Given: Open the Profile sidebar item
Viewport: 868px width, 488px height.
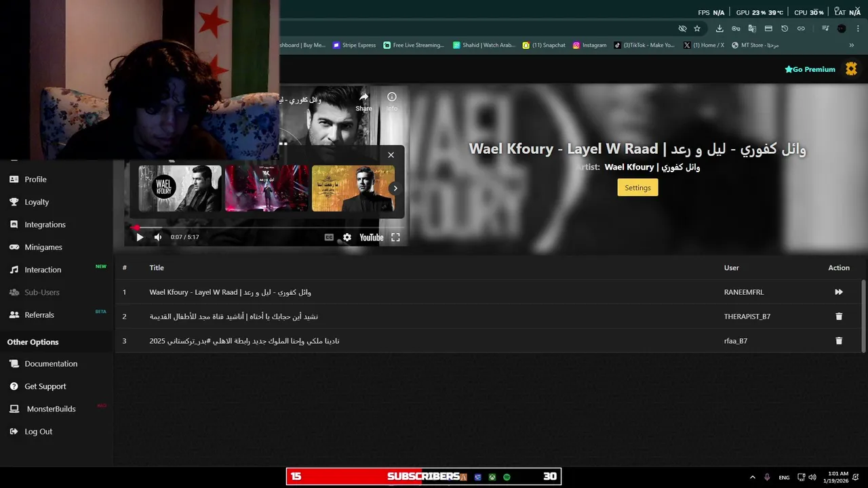Looking at the screenshot, I should coord(35,180).
